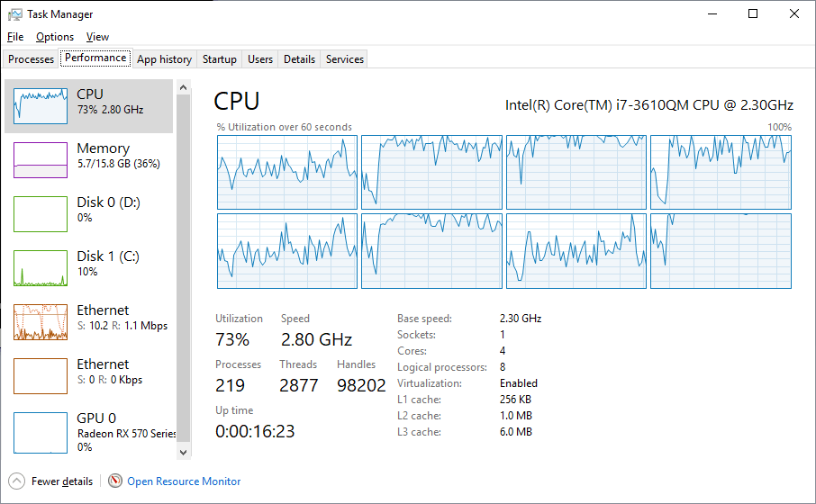Select the Disk 0 (D:) graph icon
The image size is (816, 504).
[41, 214]
